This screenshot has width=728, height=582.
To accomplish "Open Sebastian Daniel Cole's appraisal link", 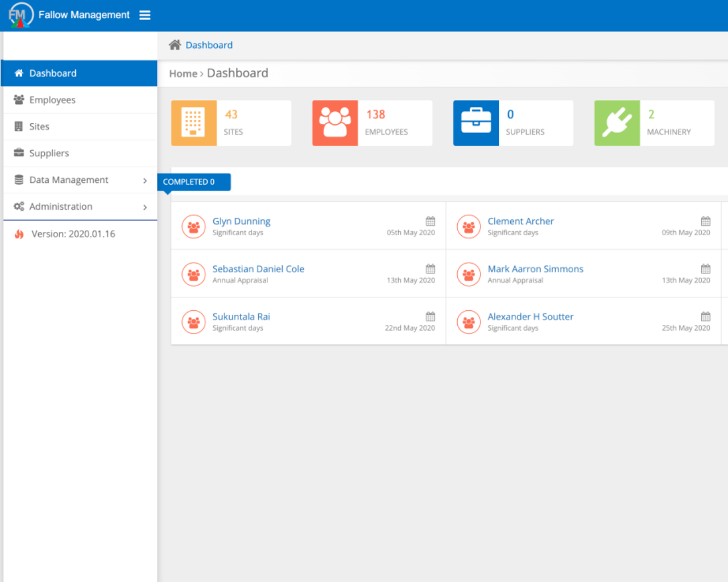I will [x=258, y=269].
